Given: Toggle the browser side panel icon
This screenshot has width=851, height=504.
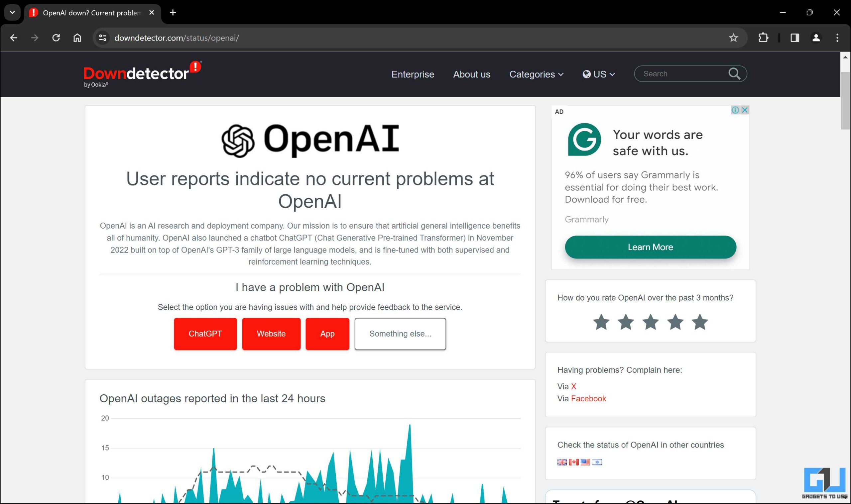Looking at the screenshot, I should pyautogui.click(x=794, y=38).
